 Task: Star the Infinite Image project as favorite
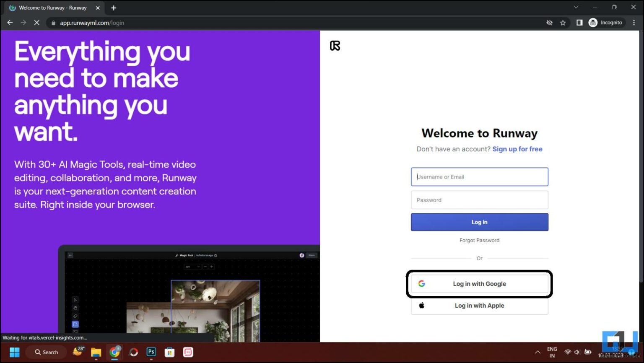coord(215,255)
